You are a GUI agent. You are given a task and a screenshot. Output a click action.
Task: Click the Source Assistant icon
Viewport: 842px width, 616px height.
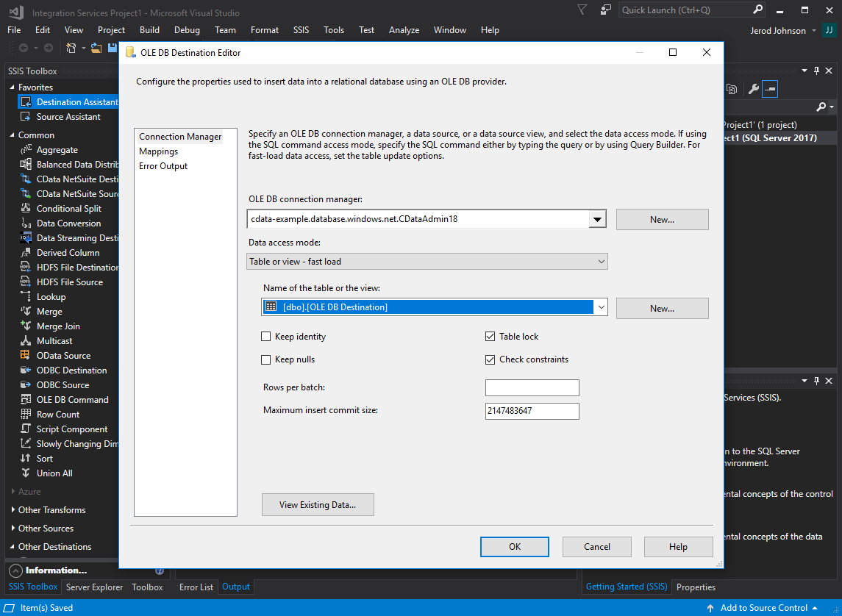coord(26,117)
